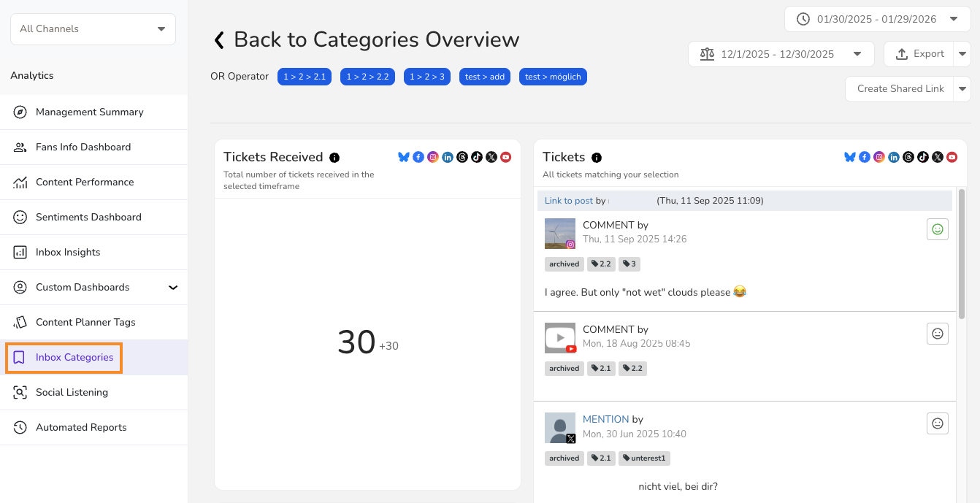Click green sentiment smiley on first ticket
Image resolution: width=980 pixels, height=503 pixels.
click(x=938, y=229)
